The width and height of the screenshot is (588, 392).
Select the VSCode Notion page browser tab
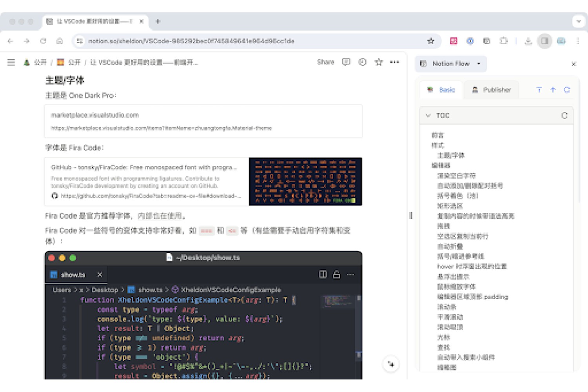pyautogui.click(x=95, y=22)
